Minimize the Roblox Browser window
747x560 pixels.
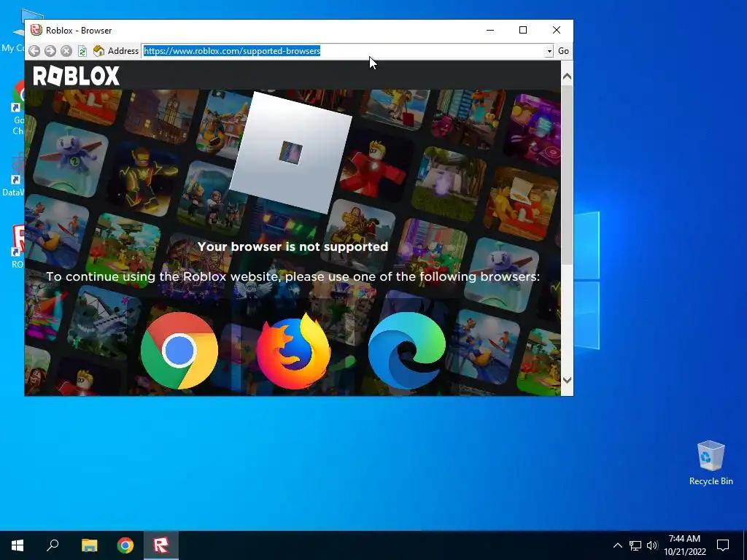[x=489, y=30]
